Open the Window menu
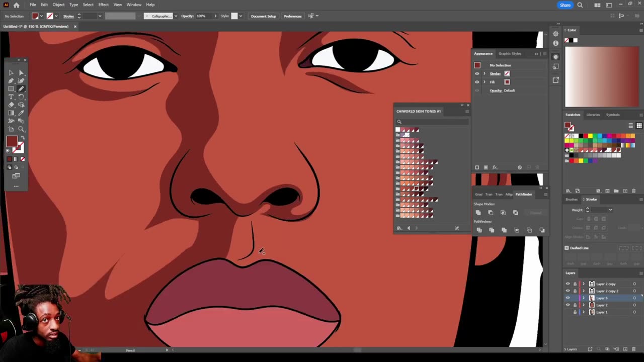The height and width of the screenshot is (362, 644). tap(134, 5)
